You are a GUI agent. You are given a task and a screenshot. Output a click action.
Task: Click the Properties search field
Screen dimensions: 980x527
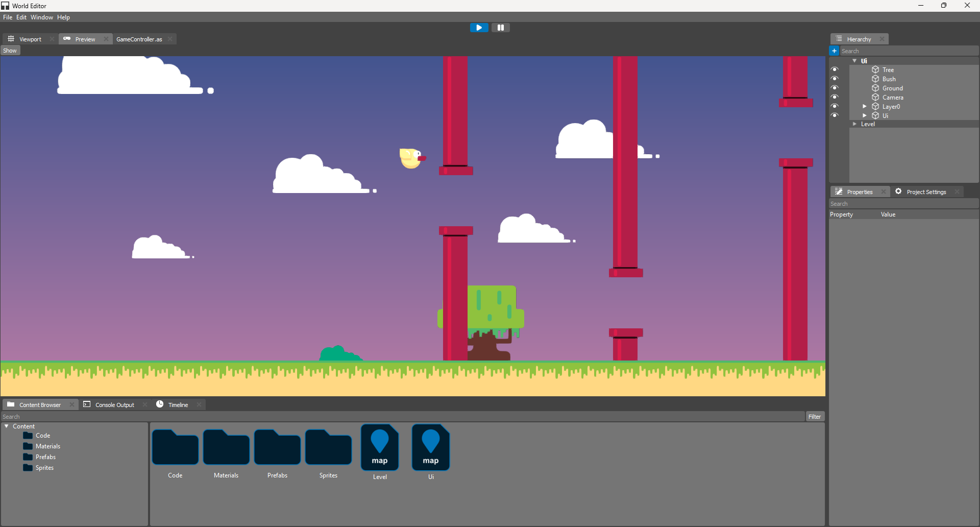(x=904, y=204)
